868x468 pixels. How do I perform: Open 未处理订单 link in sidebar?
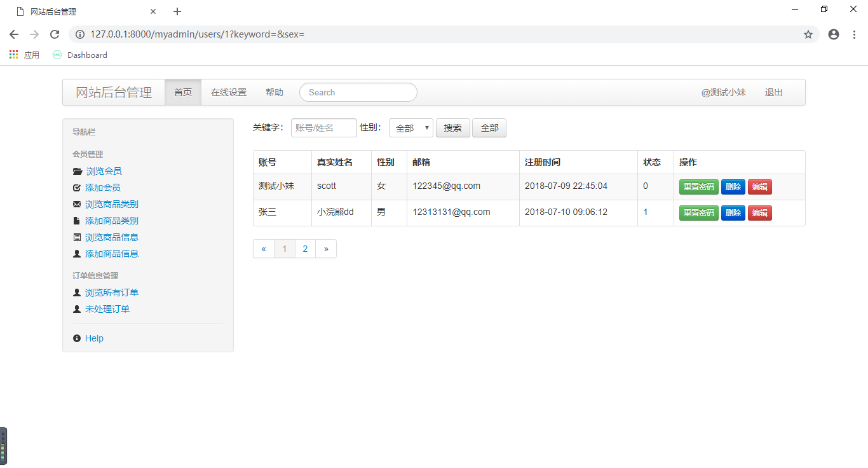(x=107, y=310)
